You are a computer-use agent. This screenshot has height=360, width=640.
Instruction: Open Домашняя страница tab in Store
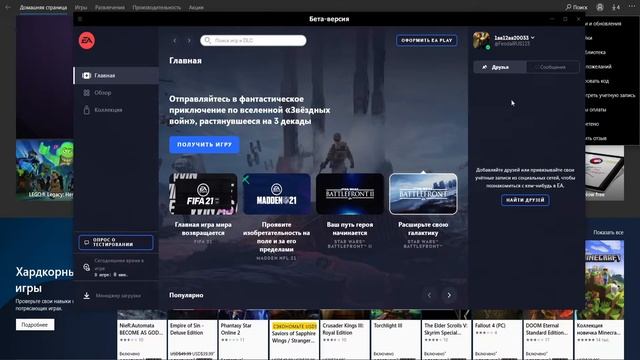click(43, 7)
